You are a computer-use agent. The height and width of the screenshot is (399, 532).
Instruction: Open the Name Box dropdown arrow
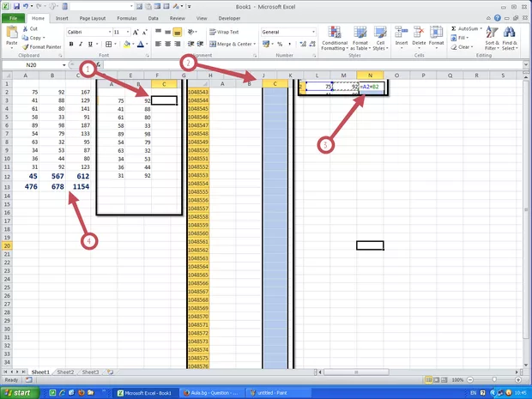pos(63,65)
